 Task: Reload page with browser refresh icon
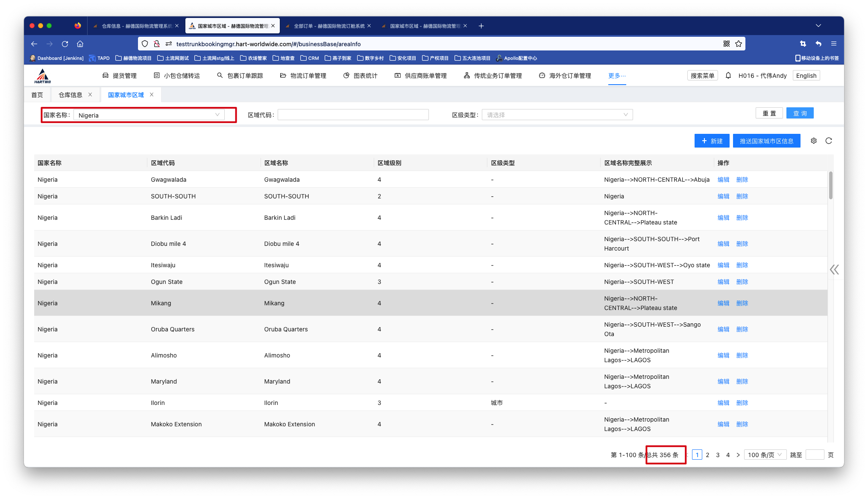tap(65, 44)
